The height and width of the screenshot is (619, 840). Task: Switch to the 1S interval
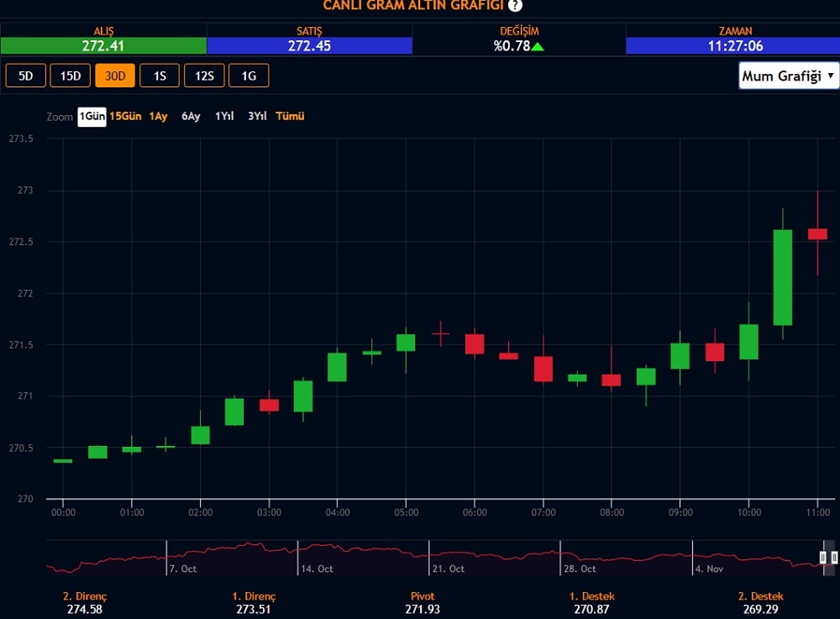pos(160,76)
